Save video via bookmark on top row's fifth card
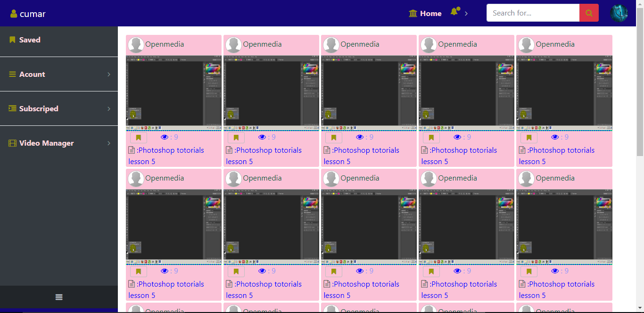This screenshot has width=644, height=313. [529, 138]
